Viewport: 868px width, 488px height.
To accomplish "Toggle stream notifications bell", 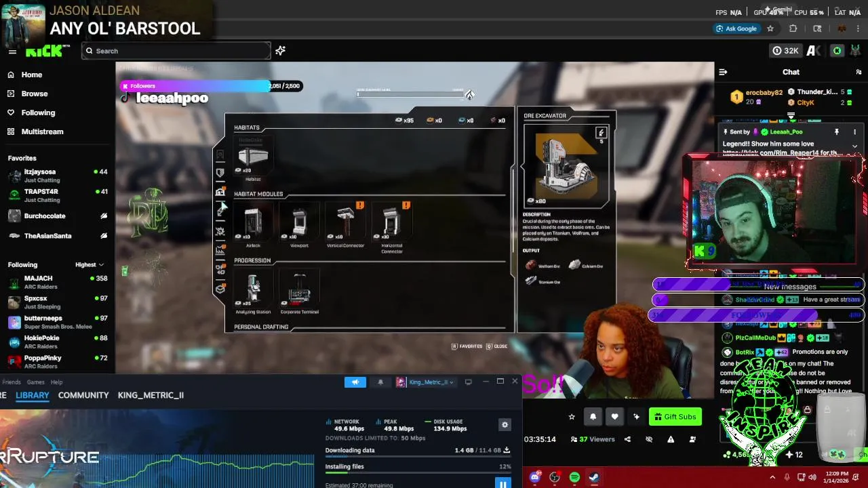I will pos(593,417).
